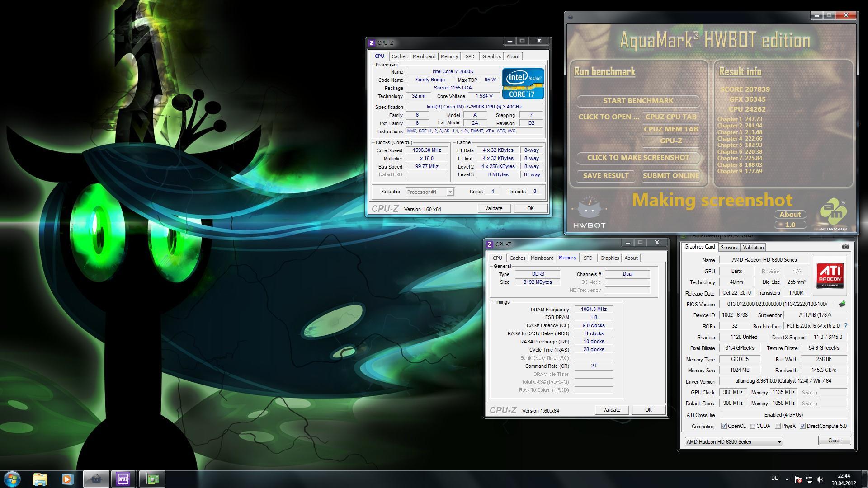Click the Intel Core i7 logo in CPU-Z
Image resolution: width=868 pixels, height=488 pixels.
pyautogui.click(x=523, y=84)
